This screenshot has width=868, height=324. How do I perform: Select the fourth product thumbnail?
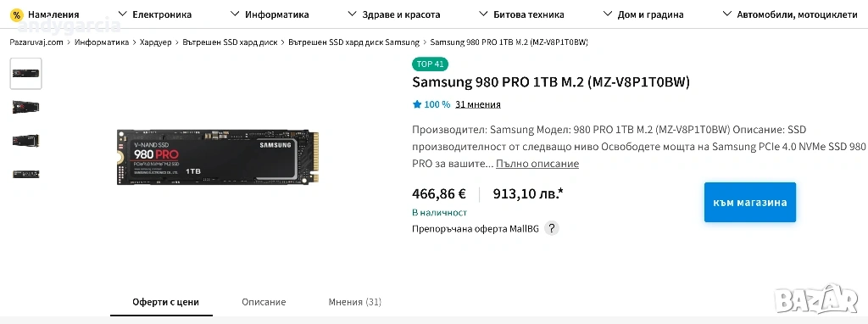pos(26,174)
